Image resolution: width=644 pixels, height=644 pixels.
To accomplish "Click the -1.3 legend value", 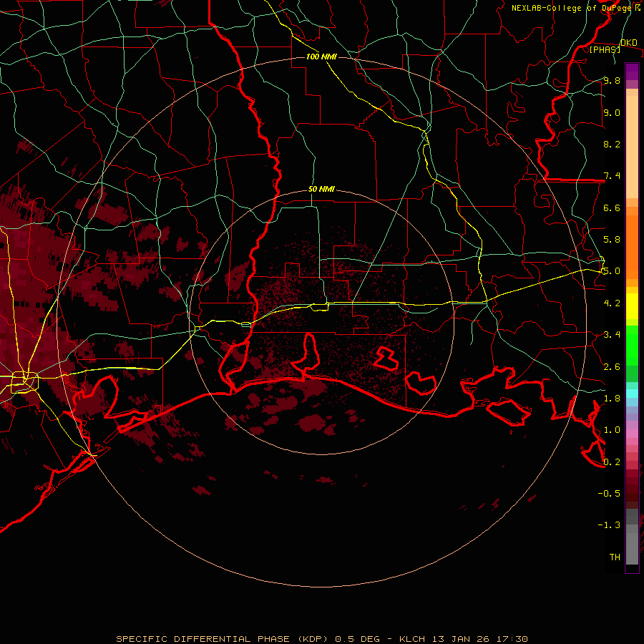I will click(x=609, y=525).
